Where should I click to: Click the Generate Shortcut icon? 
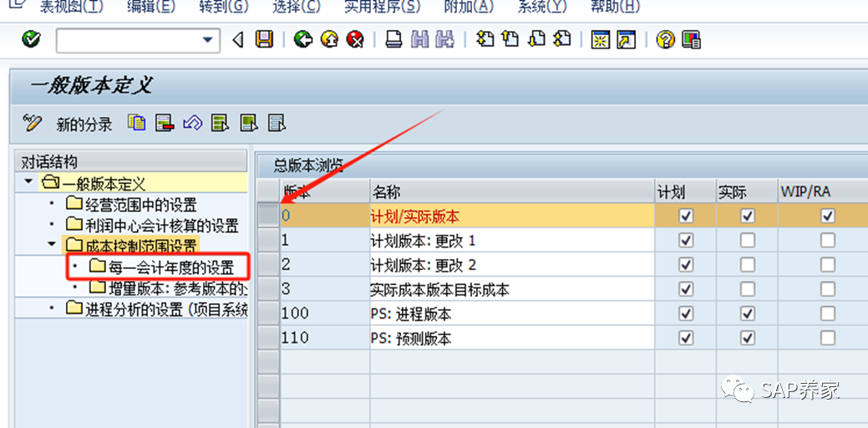626,39
